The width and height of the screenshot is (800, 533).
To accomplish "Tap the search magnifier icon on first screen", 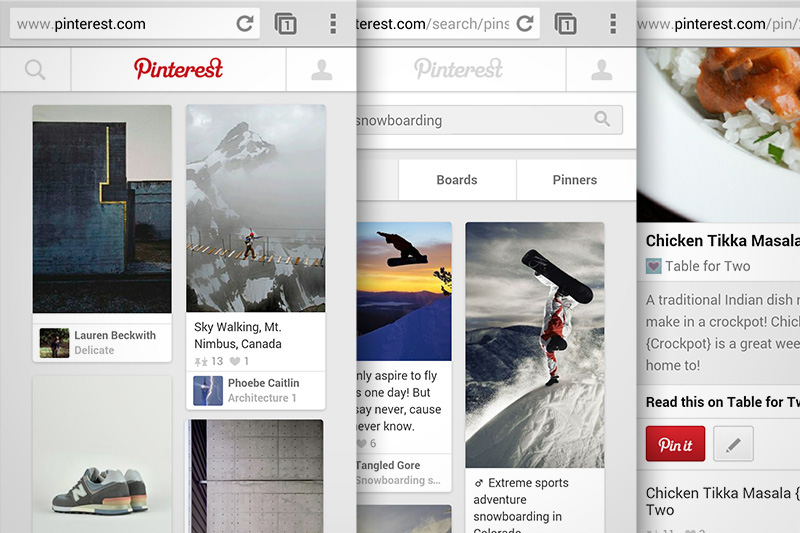I will [35, 69].
